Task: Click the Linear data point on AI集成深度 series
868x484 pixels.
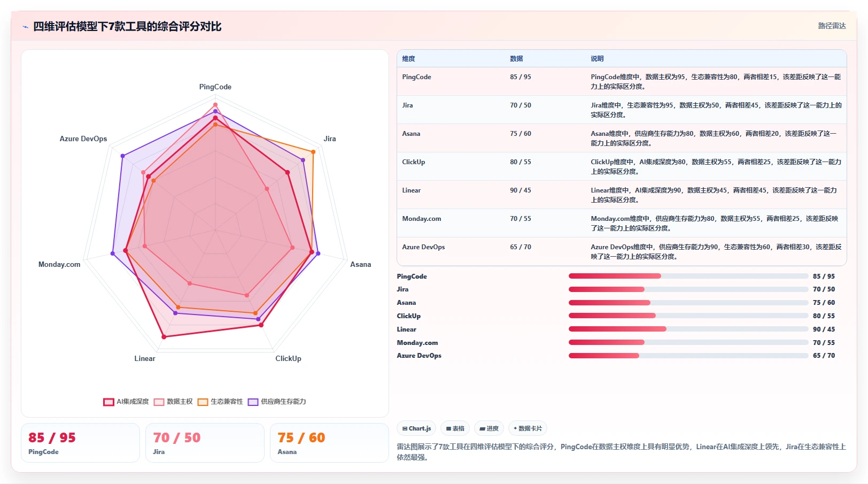Action: click(x=164, y=337)
